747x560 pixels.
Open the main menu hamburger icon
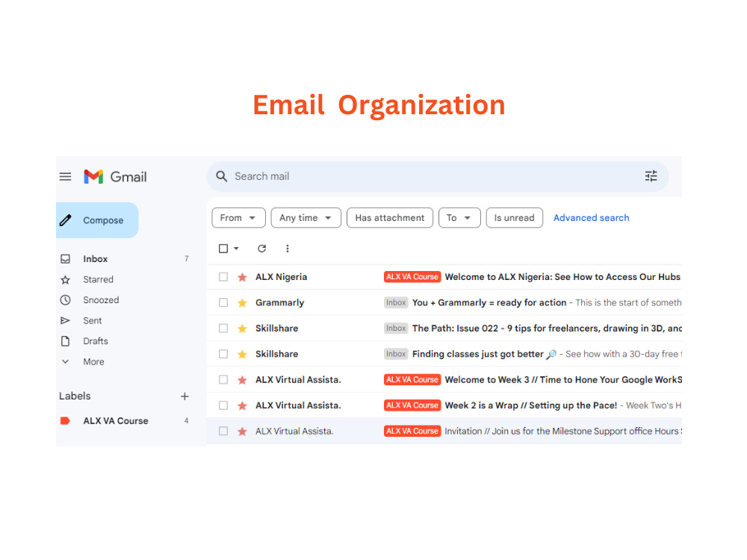(65, 177)
